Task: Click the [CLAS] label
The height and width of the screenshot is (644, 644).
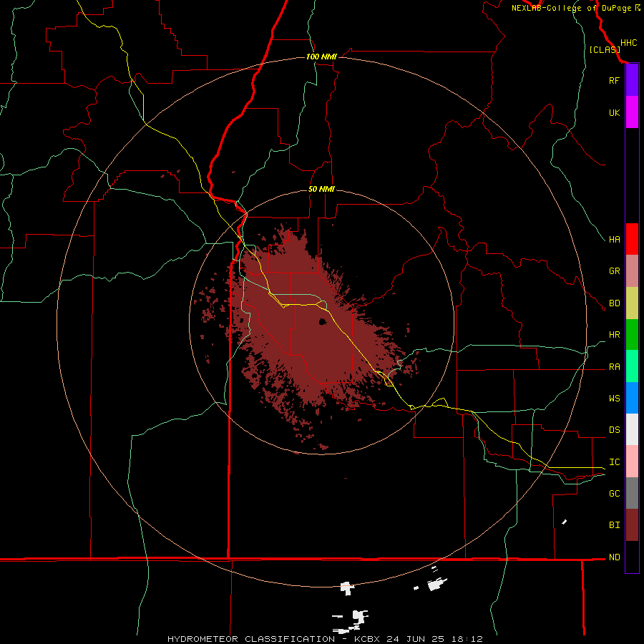Action: (605, 49)
